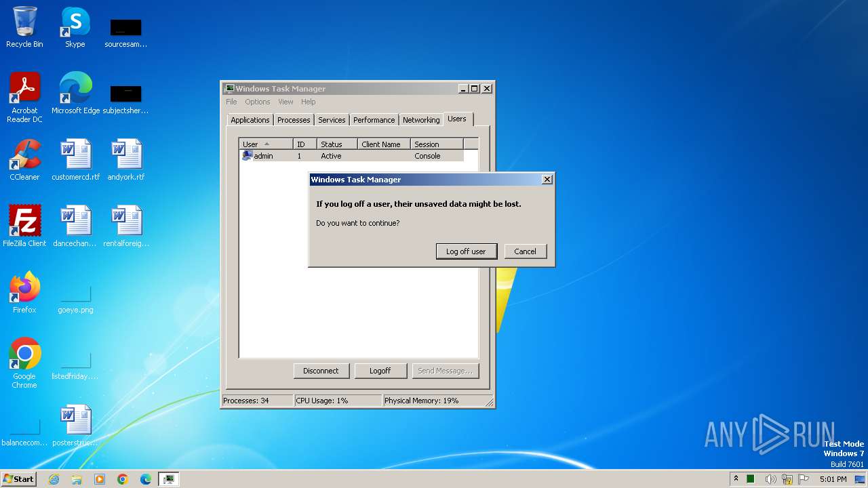Select dancechan... document on desktop
The width and height of the screenshot is (868, 488).
coord(75,226)
